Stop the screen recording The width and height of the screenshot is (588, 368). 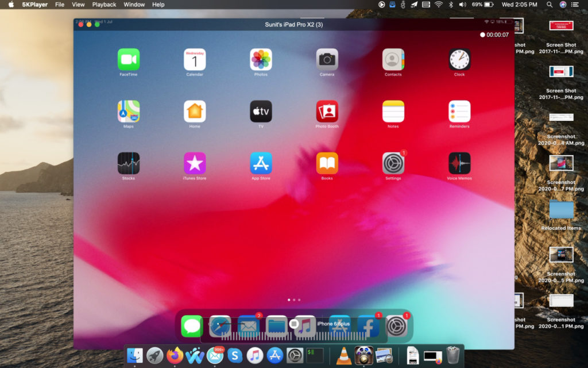(x=294, y=324)
